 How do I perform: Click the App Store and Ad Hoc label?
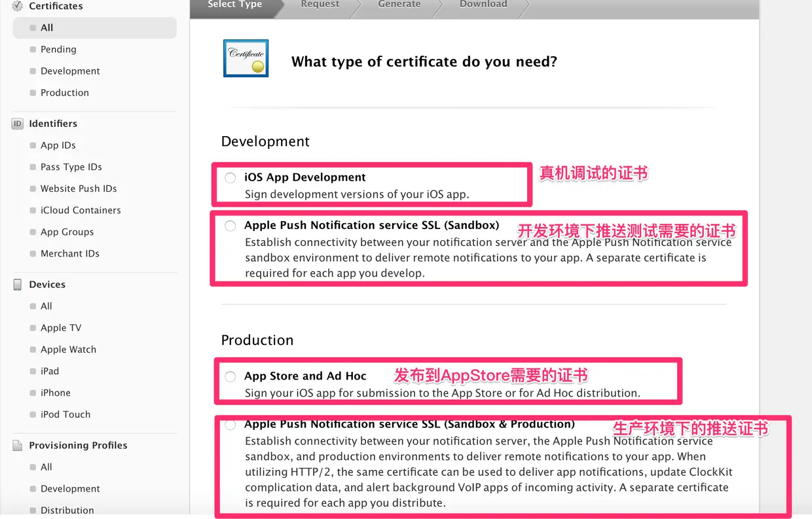point(305,376)
